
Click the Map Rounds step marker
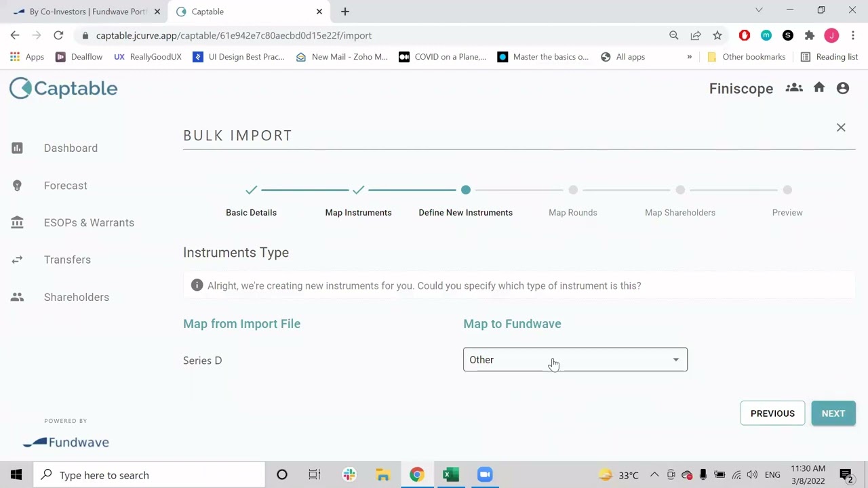point(573,190)
